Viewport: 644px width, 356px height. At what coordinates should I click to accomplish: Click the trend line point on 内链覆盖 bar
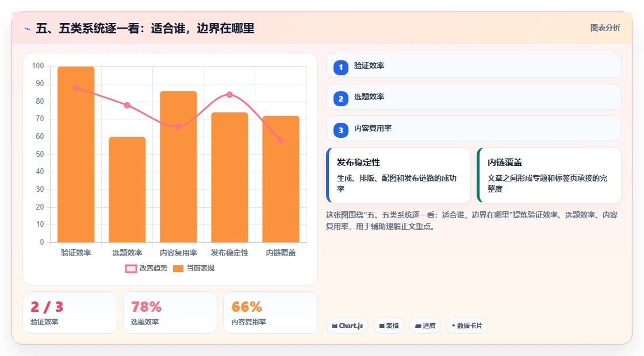click(281, 140)
